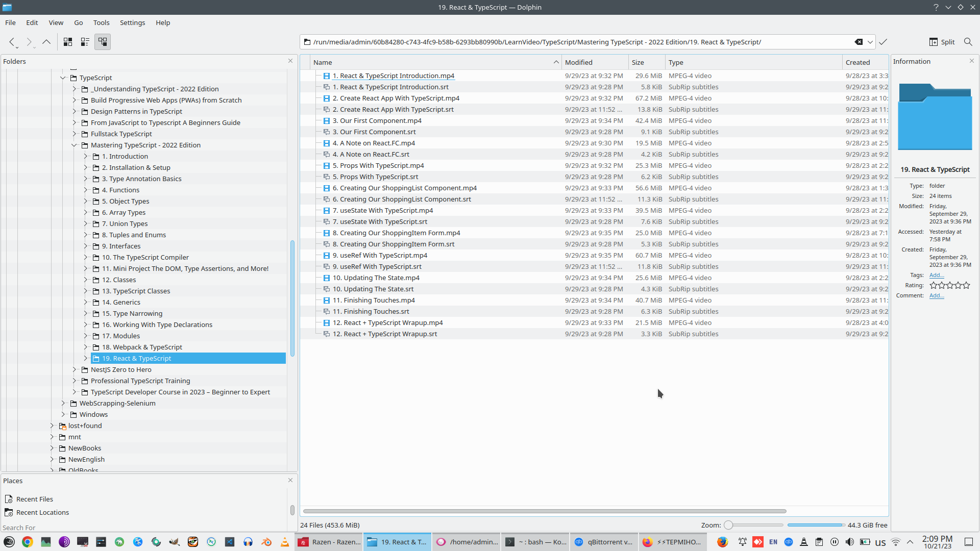Close the Information panel
This screenshot has height=551, width=980.
(x=972, y=61)
